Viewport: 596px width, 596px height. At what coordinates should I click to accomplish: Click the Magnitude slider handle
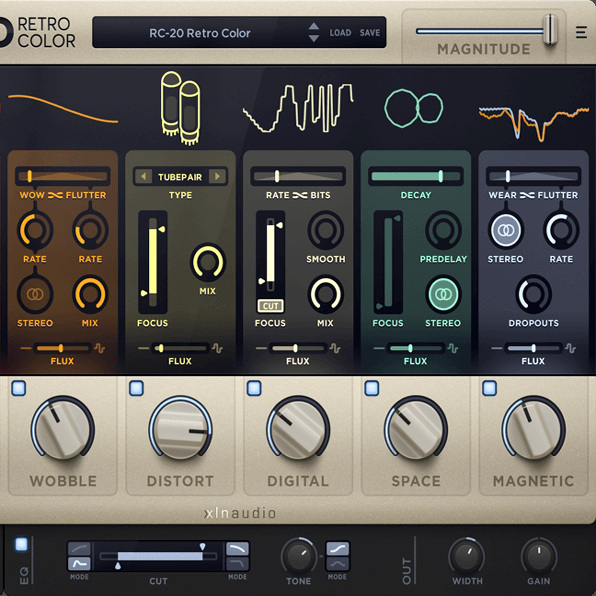(550, 29)
